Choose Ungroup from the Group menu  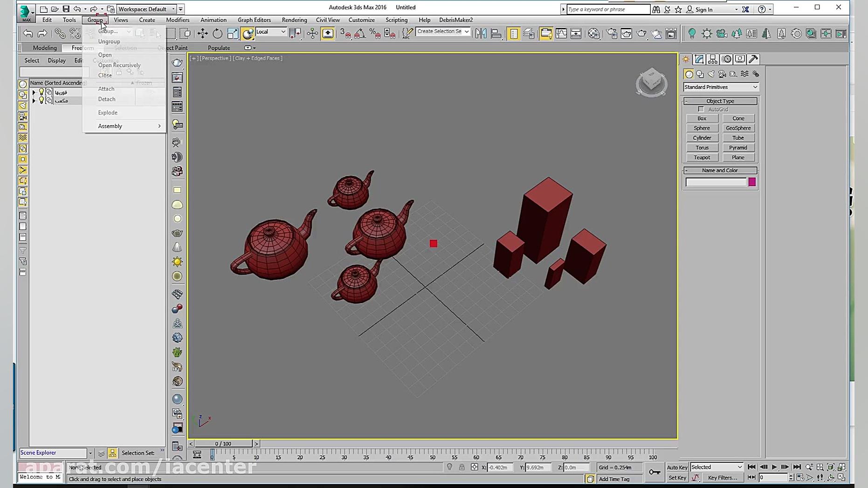click(x=109, y=41)
